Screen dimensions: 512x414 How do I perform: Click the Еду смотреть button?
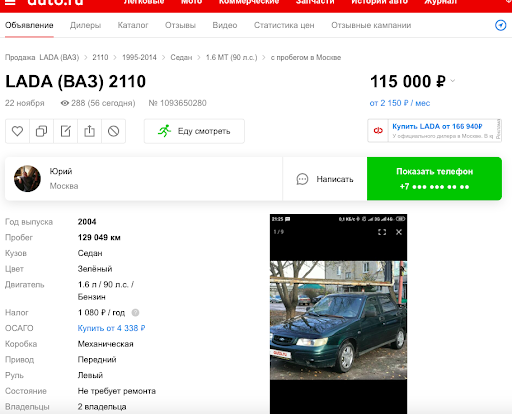(194, 131)
